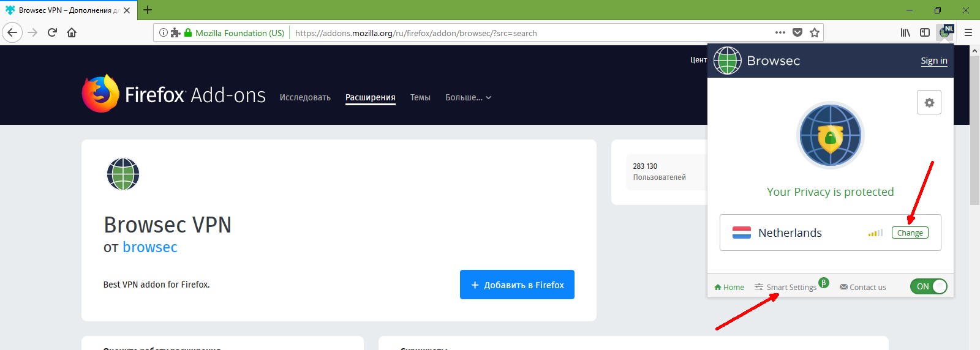Select the Browsec VPN browser tab
This screenshot has width=980, height=350.
click(68, 10)
